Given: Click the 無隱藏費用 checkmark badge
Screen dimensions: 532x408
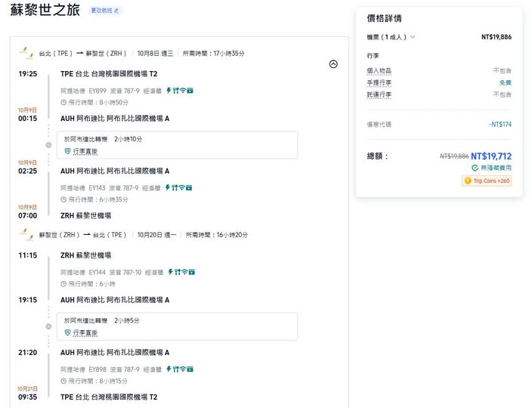Looking at the screenshot, I should tap(475, 168).
